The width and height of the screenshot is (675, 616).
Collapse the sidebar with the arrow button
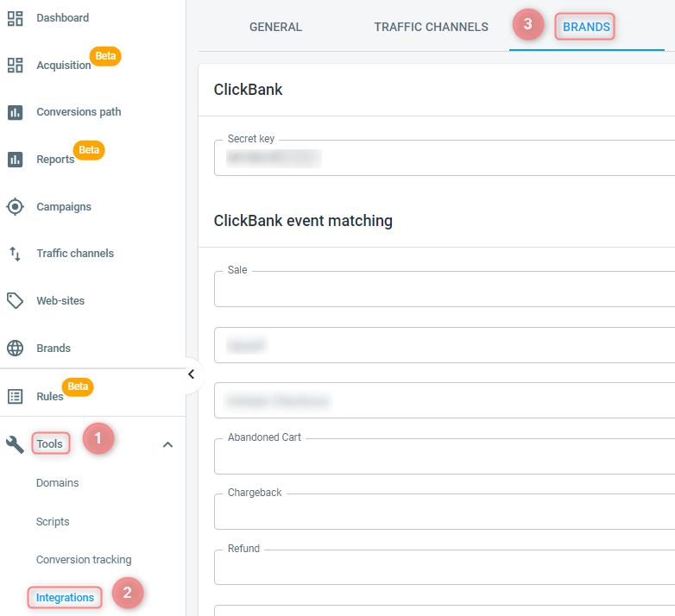click(191, 374)
